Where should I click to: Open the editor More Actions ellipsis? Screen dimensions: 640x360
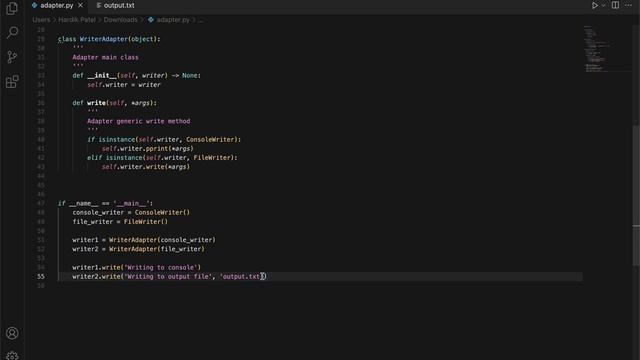628,5
